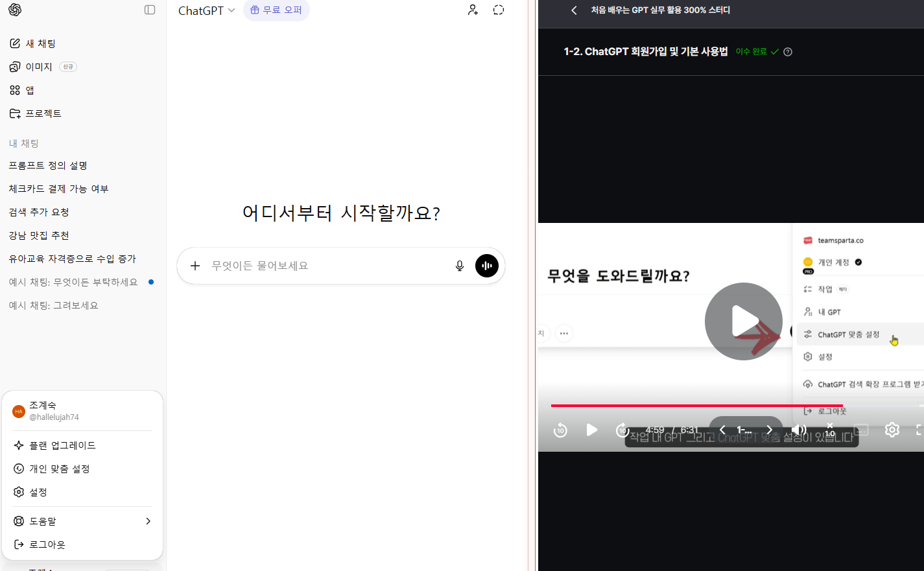The height and width of the screenshot is (571, 924).
Task: Click the ChatGPT logo in the sidebar
Action: [15, 10]
